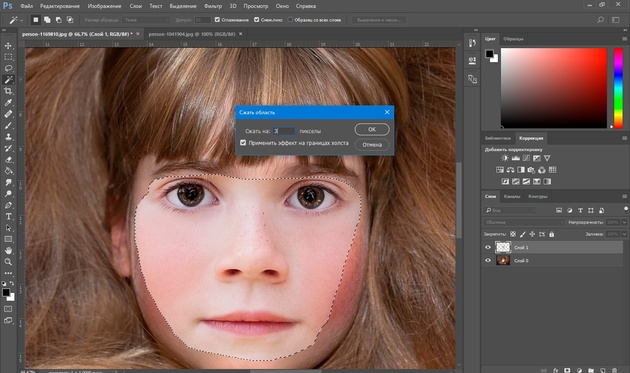Select the Clone Stamp tool
The width and height of the screenshot is (630, 373).
pos(8,137)
